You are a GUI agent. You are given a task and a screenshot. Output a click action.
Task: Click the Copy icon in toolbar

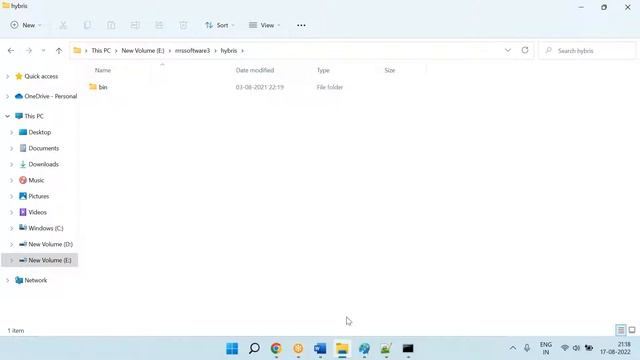[x=87, y=25]
